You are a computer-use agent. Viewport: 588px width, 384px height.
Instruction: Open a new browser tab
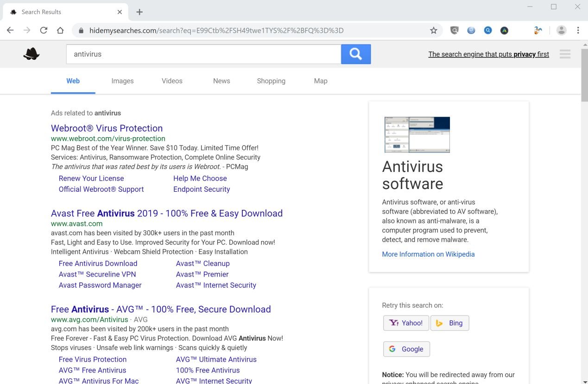pyautogui.click(x=139, y=12)
